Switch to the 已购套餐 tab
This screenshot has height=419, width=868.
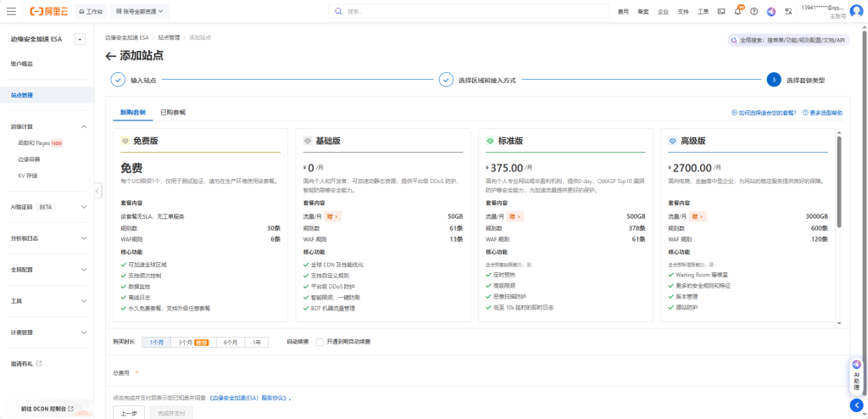pos(173,112)
